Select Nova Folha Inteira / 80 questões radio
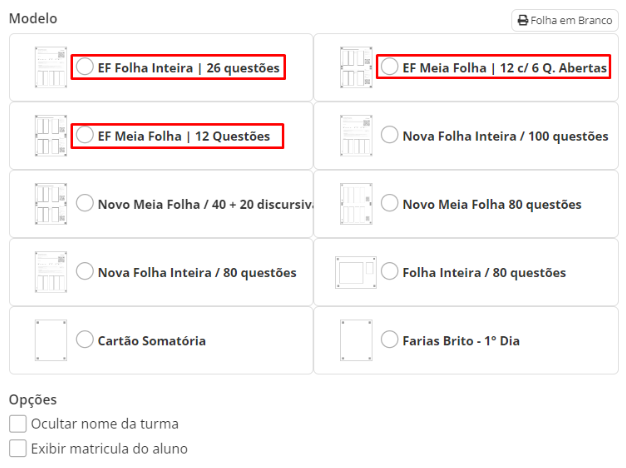626x468 pixels. (85, 272)
